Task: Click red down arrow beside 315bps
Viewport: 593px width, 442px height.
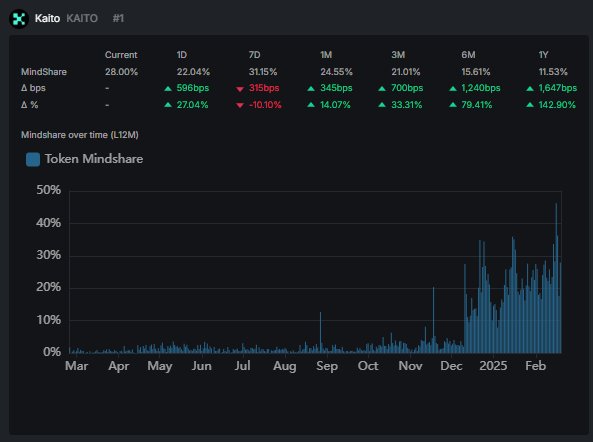Action: (240, 89)
